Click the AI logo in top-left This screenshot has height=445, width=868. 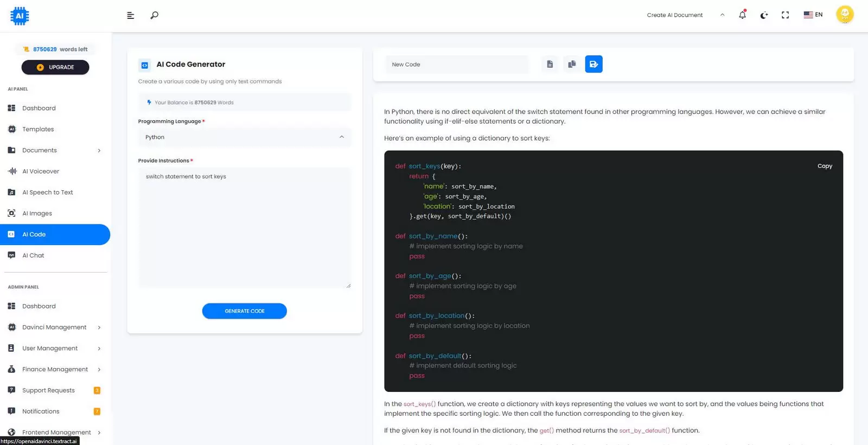20,16
